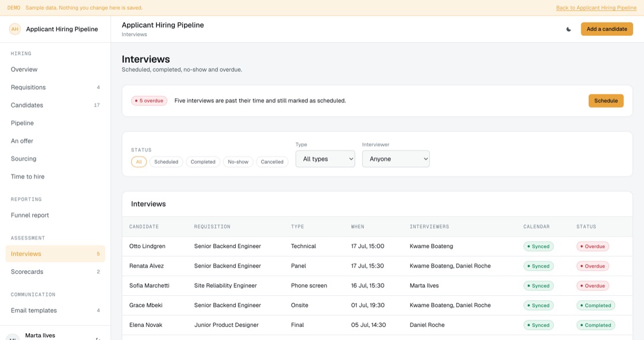Click the 05 Jul, 14:30 time

point(369,325)
